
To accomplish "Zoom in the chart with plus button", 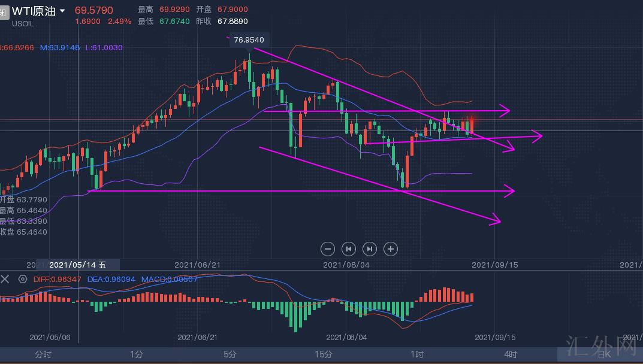I will [x=391, y=248].
